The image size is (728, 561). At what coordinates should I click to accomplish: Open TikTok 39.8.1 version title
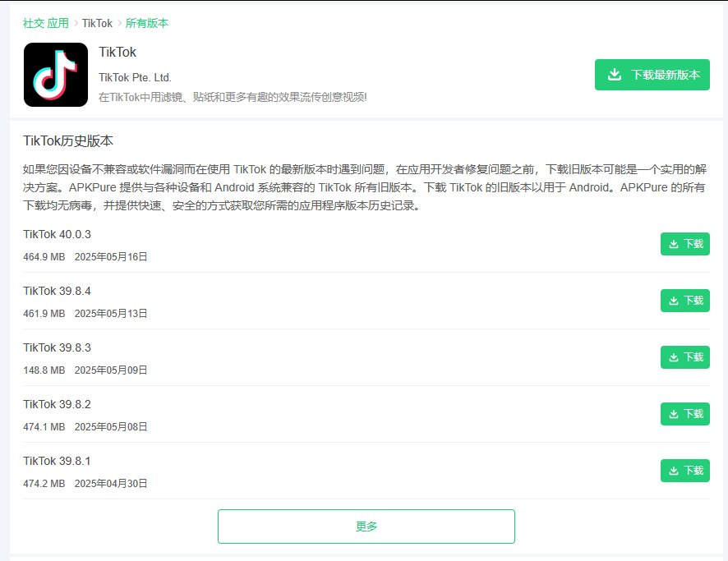click(58, 461)
